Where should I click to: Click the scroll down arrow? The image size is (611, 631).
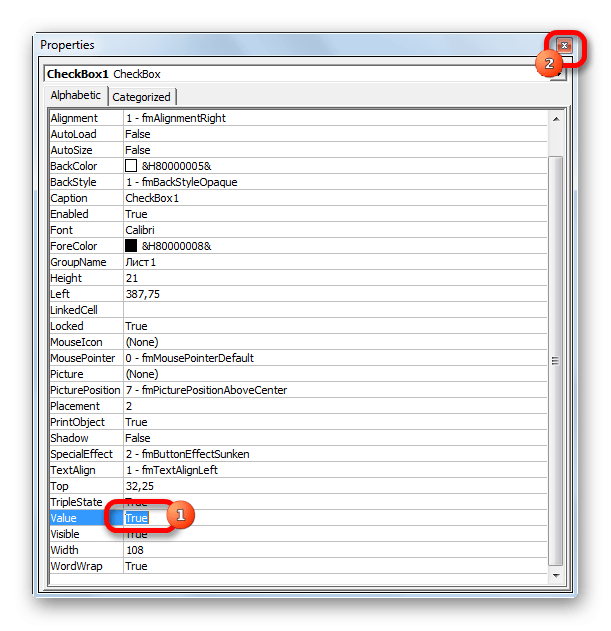(x=556, y=575)
